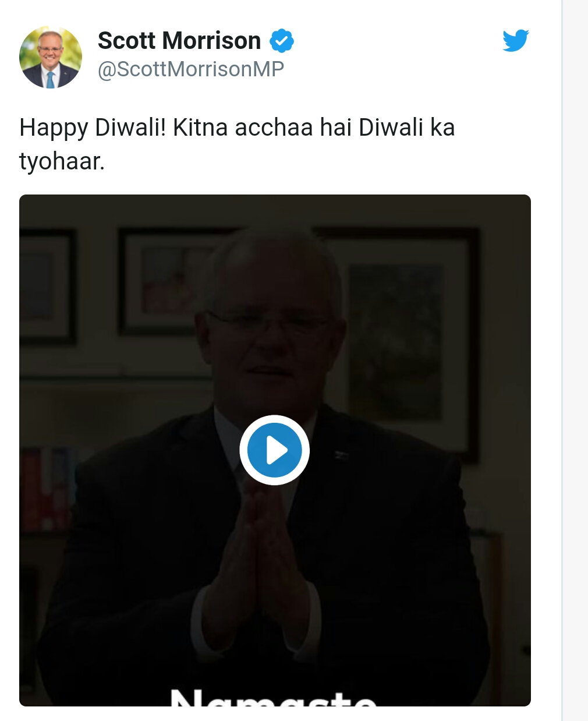This screenshot has height=721, width=588.
Task: Play the Diwali video
Action: (274, 450)
